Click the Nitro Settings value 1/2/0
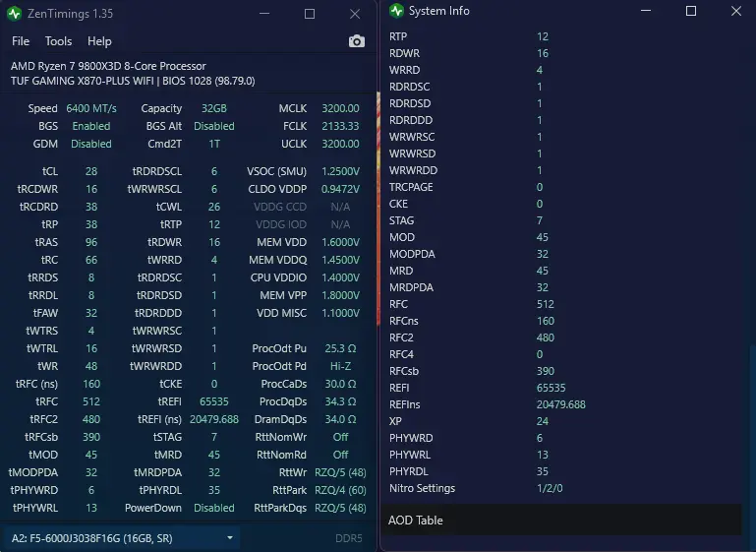Screen dimensions: 756x552 click(550, 488)
